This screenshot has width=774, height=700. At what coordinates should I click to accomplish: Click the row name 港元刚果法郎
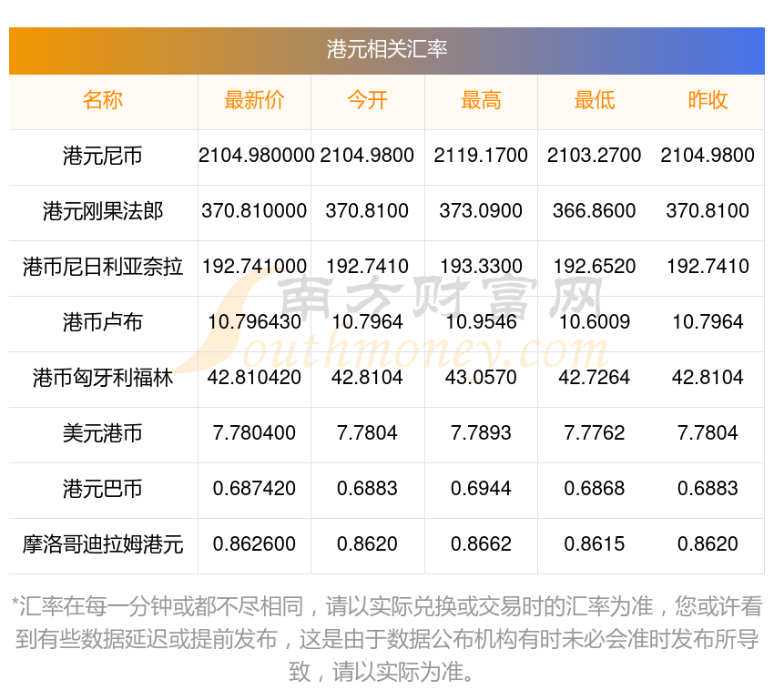point(103,211)
